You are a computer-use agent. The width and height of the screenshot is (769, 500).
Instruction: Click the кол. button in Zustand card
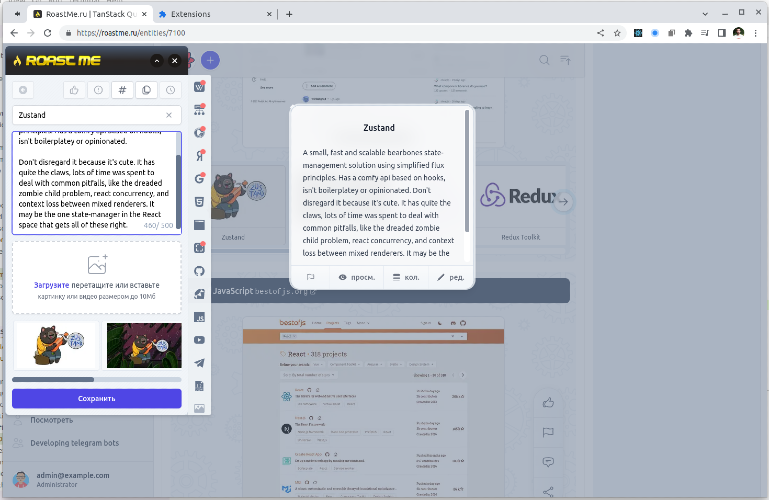click(x=406, y=277)
